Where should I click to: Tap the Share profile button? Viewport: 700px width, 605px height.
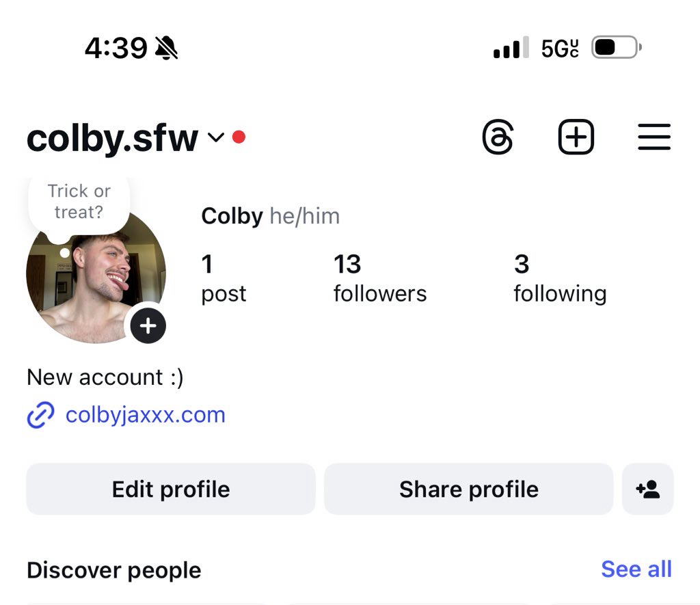tap(469, 489)
